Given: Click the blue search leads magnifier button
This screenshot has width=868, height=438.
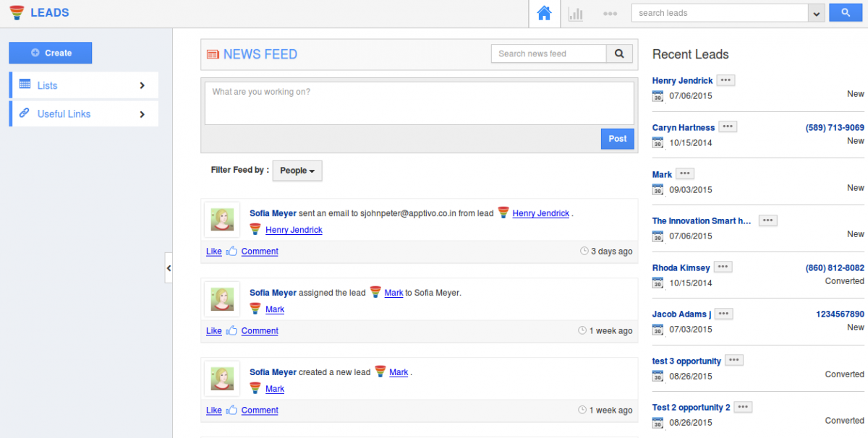Looking at the screenshot, I should coord(845,13).
